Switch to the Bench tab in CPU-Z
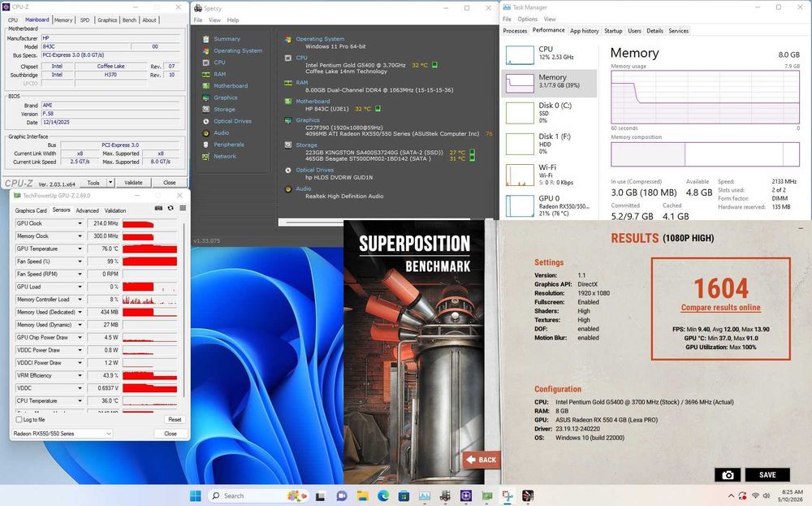This screenshot has height=506, width=812. pyautogui.click(x=129, y=20)
